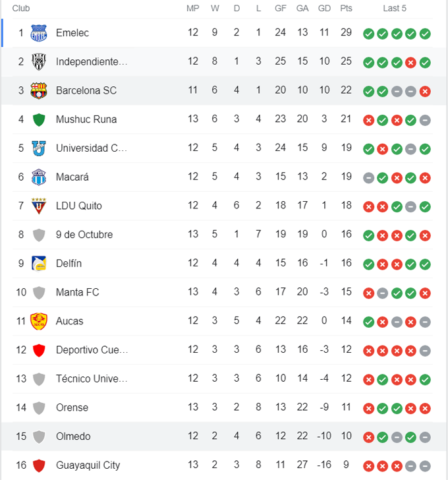Click the Club column header

tap(21, 9)
